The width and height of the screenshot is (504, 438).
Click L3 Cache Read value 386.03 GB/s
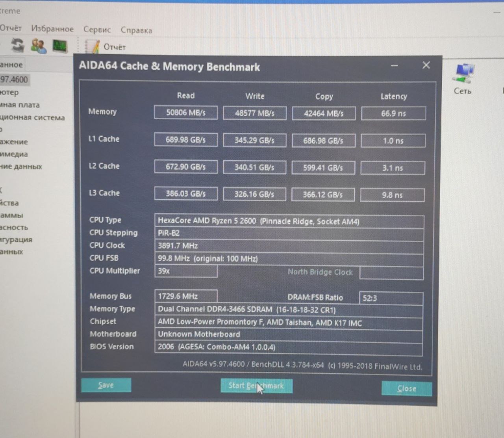(186, 194)
